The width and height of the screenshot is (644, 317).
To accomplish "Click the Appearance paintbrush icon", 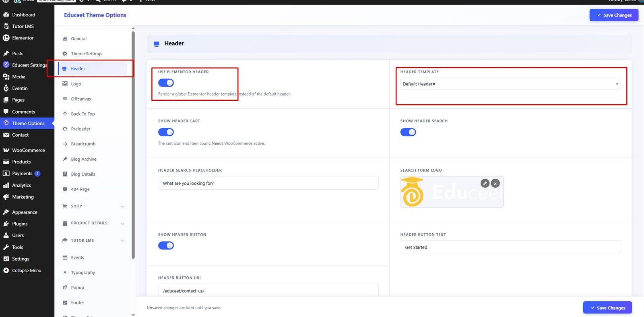I will pos(6,212).
